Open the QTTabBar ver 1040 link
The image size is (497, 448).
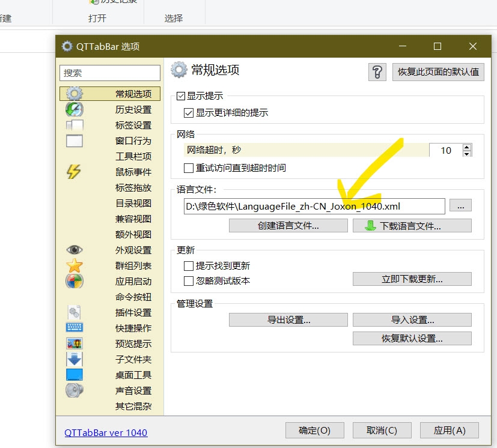point(106,432)
